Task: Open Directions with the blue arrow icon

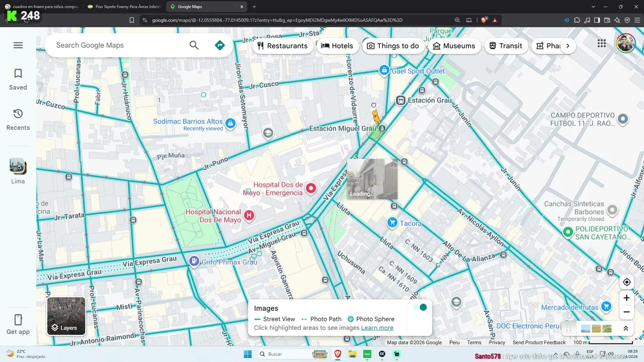Action: [220, 45]
